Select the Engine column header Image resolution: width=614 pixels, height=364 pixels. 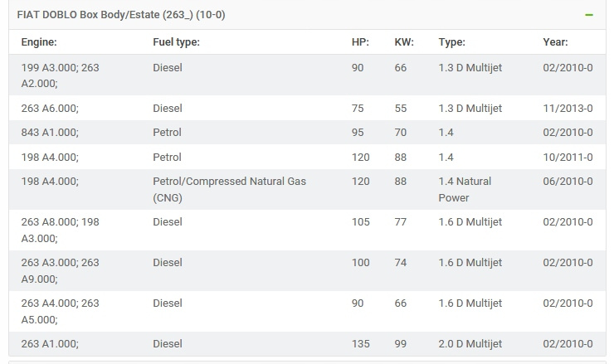pyautogui.click(x=39, y=42)
